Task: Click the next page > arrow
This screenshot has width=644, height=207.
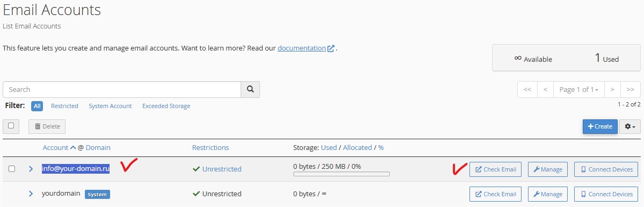Action: tap(612, 89)
